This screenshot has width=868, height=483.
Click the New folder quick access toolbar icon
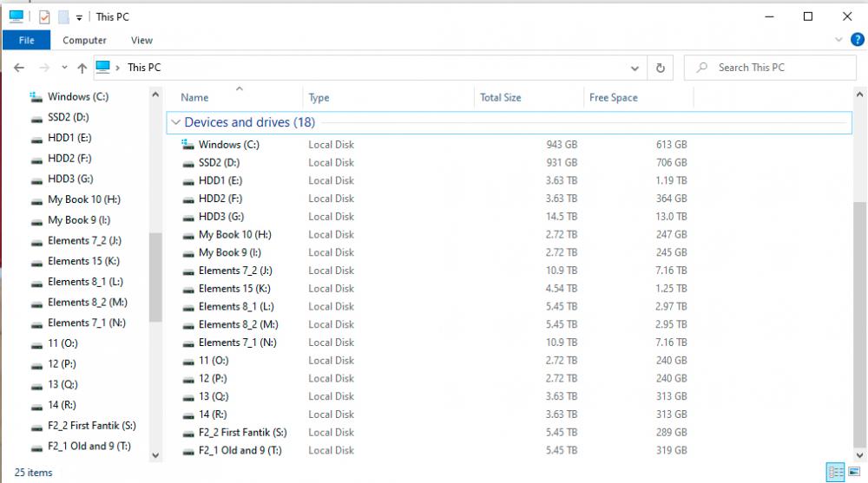tap(63, 17)
